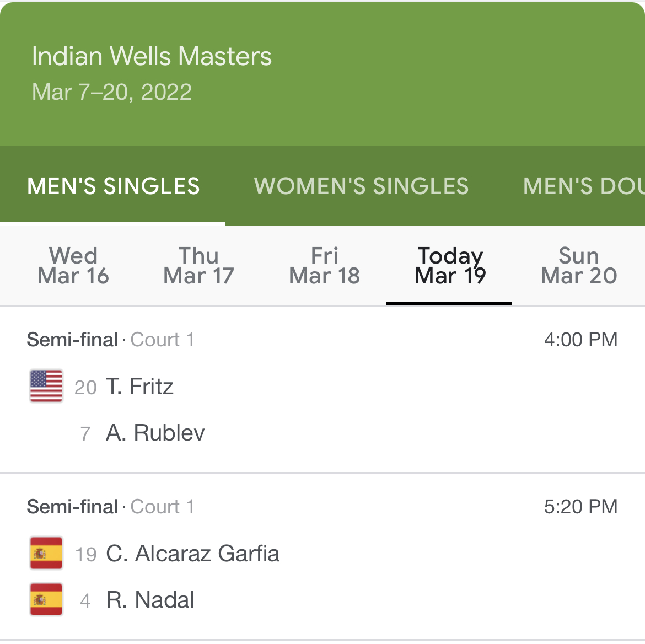The width and height of the screenshot is (645, 644).
Task: Open T. Fritz player name
Action: [x=139, y=387]
